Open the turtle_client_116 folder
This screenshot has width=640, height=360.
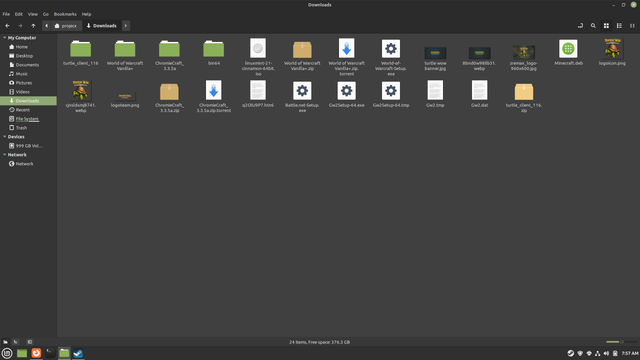click(x=80, y=53)
